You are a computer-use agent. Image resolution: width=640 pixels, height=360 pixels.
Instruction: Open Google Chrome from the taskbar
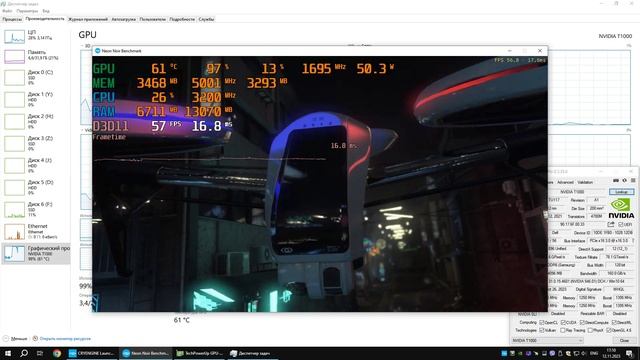(57, 353)
